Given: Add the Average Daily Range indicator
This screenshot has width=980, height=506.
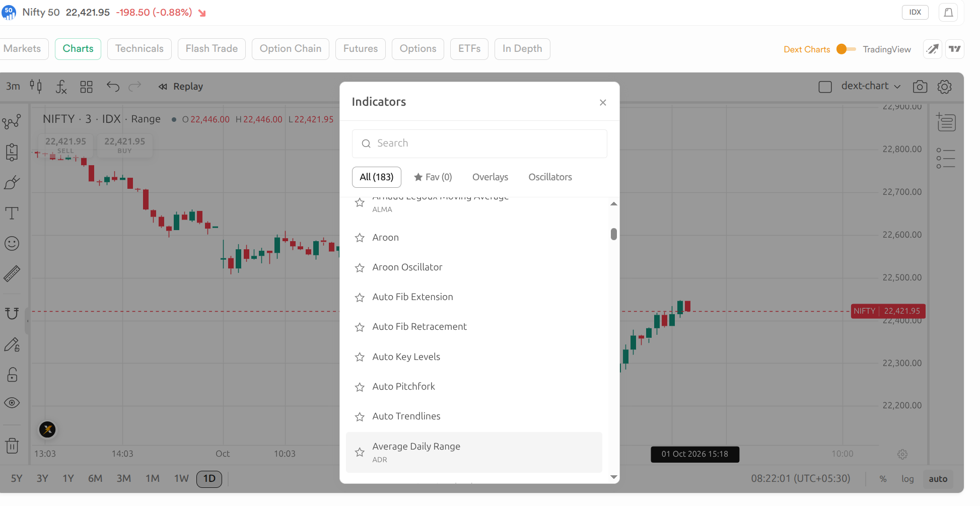Looking at the screenshot, I should click(x=474, y=452).
